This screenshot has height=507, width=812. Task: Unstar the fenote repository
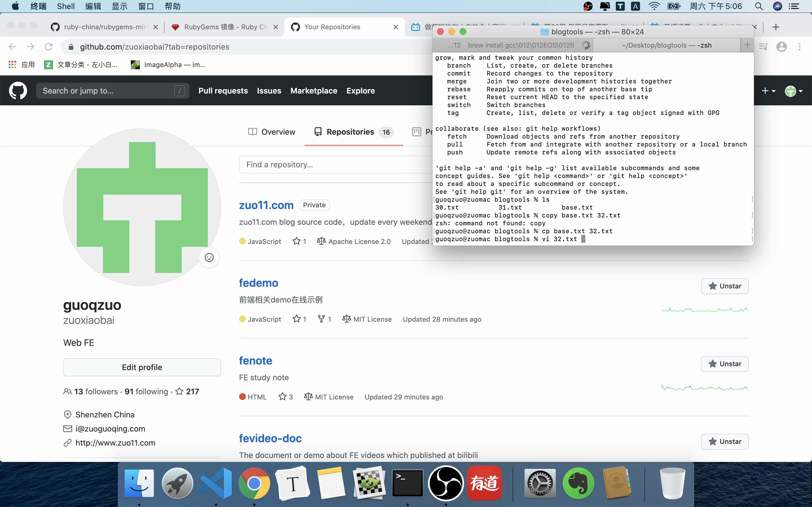tap(725, 363)
